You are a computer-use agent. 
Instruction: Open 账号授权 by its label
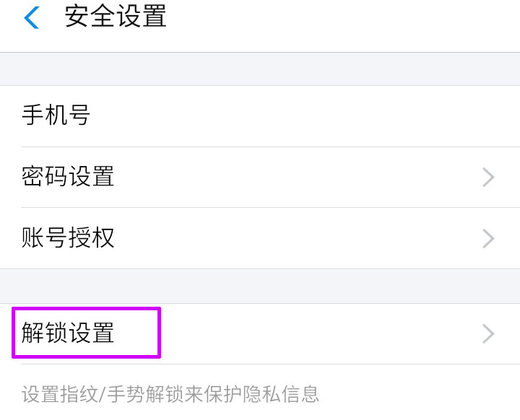pos(68,238)
